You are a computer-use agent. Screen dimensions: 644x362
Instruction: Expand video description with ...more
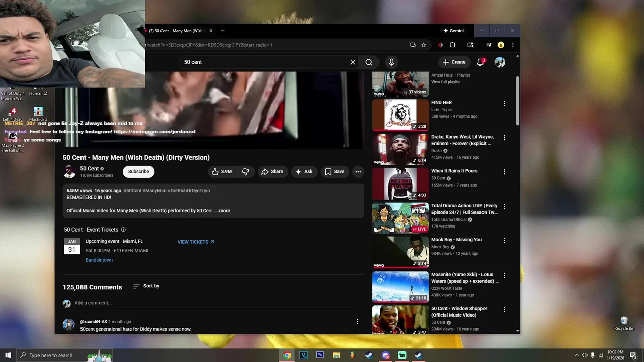point(223,211)
